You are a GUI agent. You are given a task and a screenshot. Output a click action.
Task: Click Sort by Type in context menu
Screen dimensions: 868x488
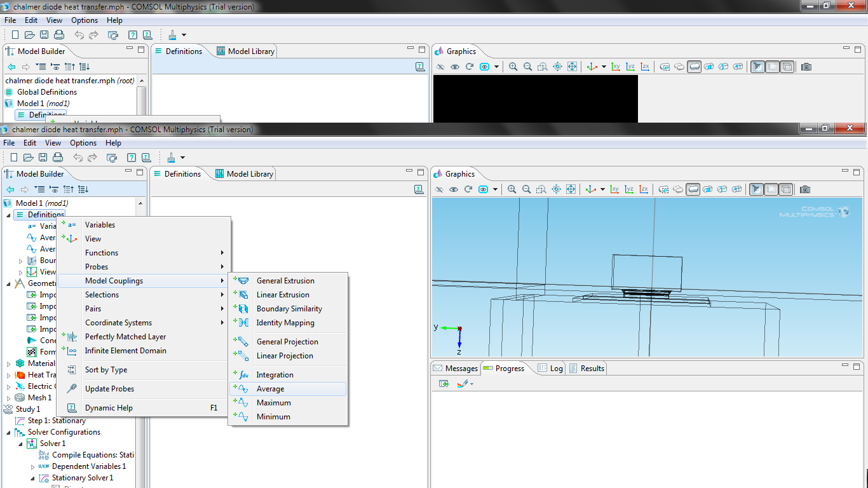(144, 370)
